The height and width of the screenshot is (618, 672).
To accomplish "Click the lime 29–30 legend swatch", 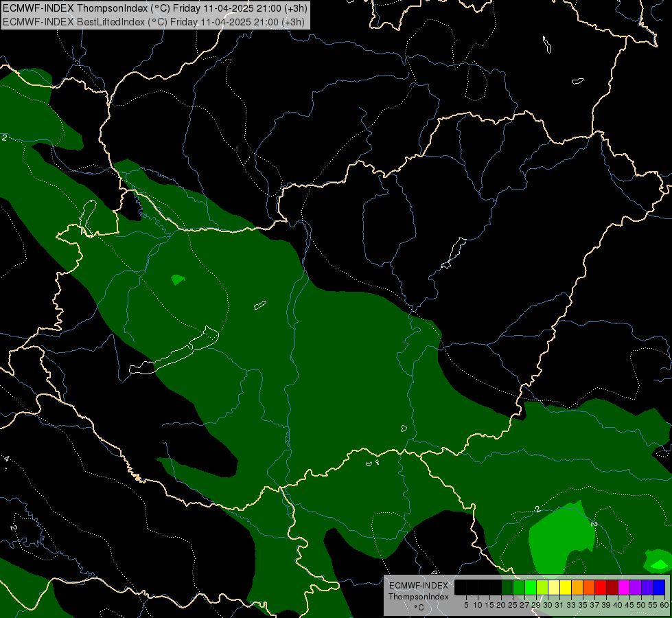I will pyautogui.click(x=542, y=587).
